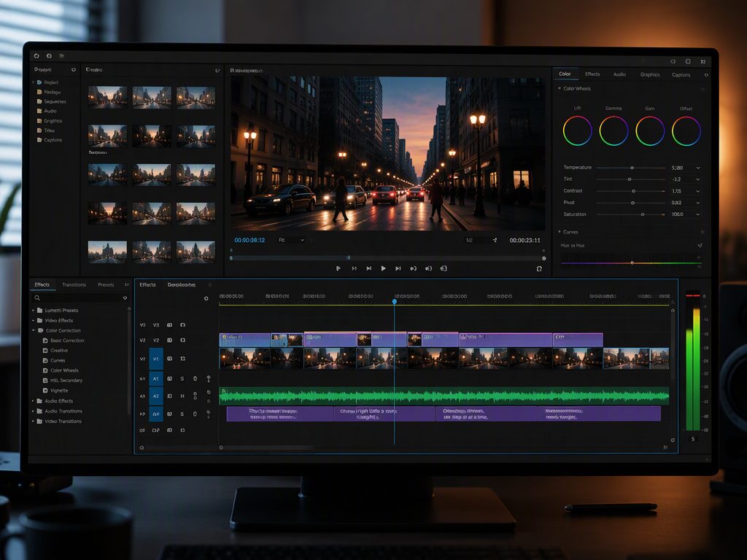Image resolution: width=747 pixels, height=560 pixels.
Task: Select the Vignette effect
Action: [x=55, y=391]
